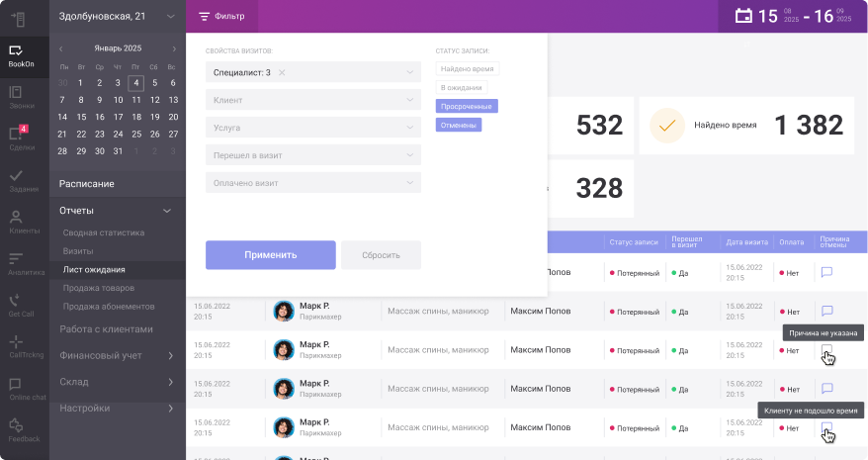This screenshot has height=460, width=868.
Task: Remove the Специалист: 3 selection with X
Action: [x=282, y=72]
